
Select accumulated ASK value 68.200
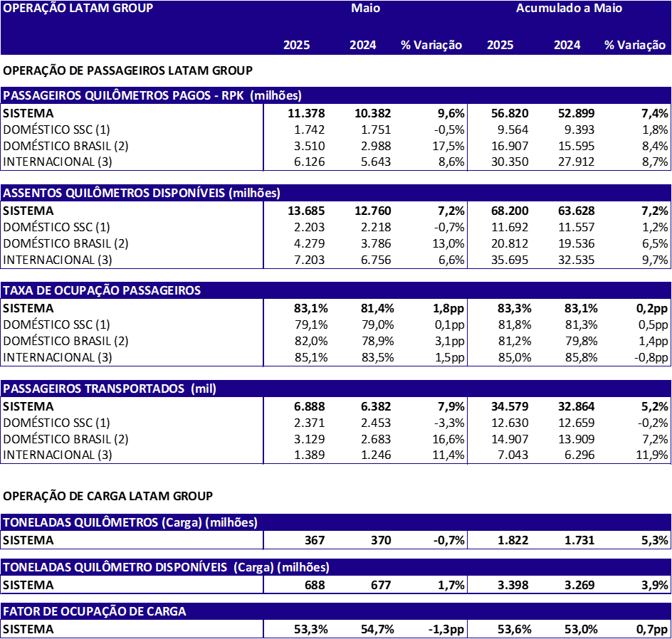510,211
